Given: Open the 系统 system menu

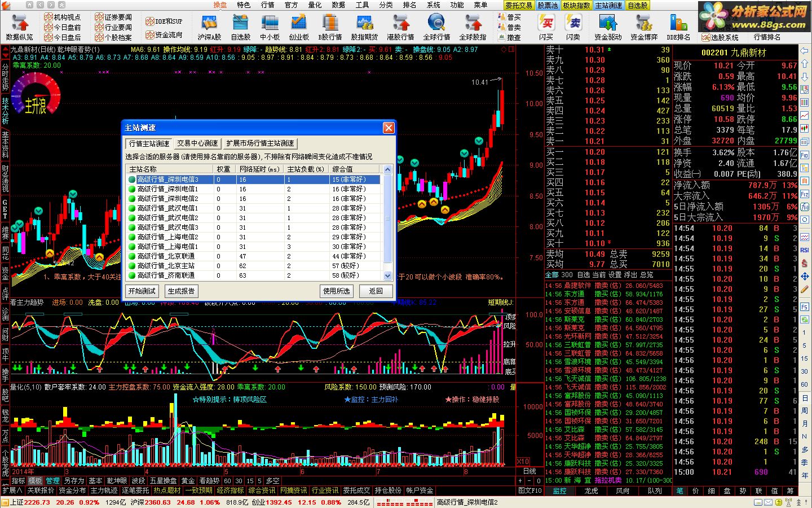Looking at the screenshot, I should [x=434, y=5].
